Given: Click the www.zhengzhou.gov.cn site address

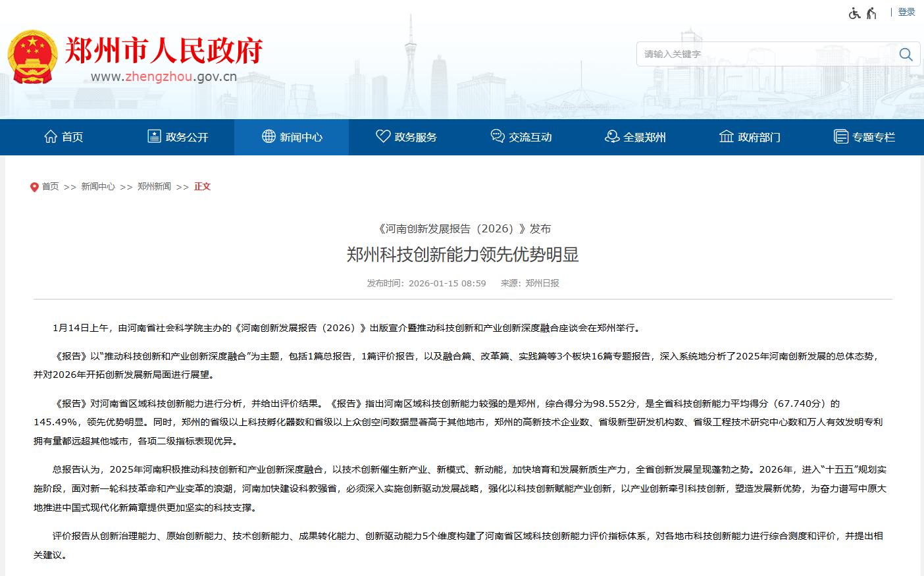Looking at the screenshot, I should coord(163,76).
